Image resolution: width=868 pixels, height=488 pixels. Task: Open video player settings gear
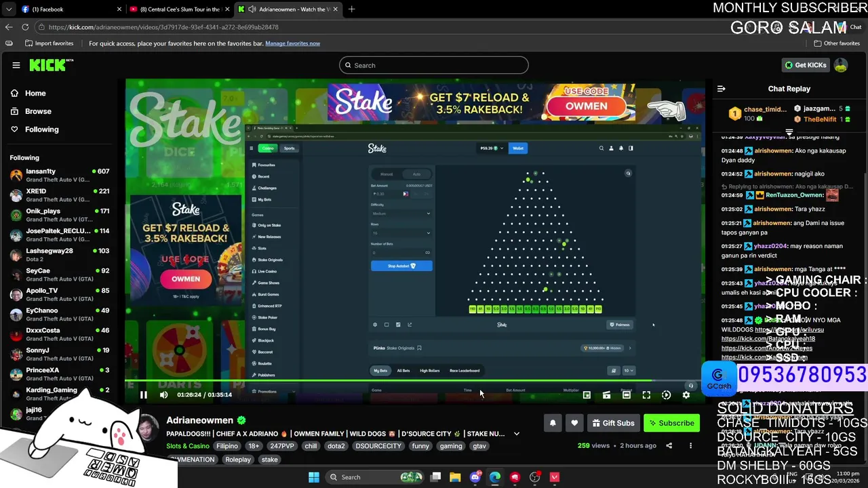(686, 395)
